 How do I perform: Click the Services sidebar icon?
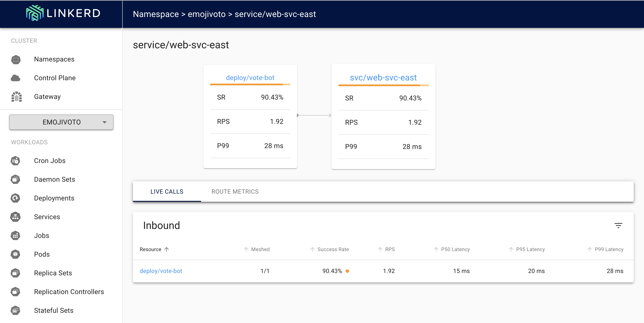click(16, 217)
